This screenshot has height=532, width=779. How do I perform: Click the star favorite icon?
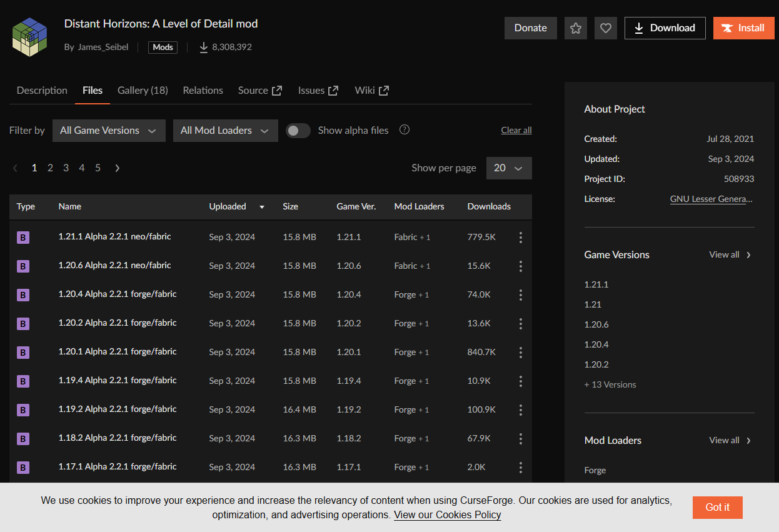tap(576, 28)
